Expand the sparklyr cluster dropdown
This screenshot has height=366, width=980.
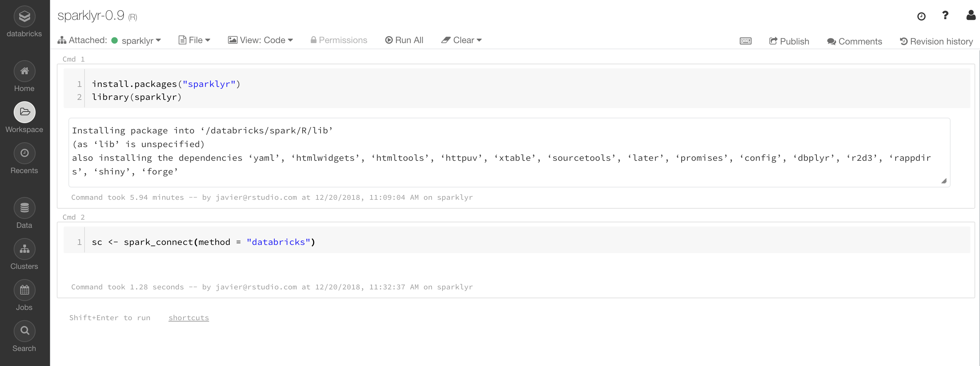coord(141,41)
